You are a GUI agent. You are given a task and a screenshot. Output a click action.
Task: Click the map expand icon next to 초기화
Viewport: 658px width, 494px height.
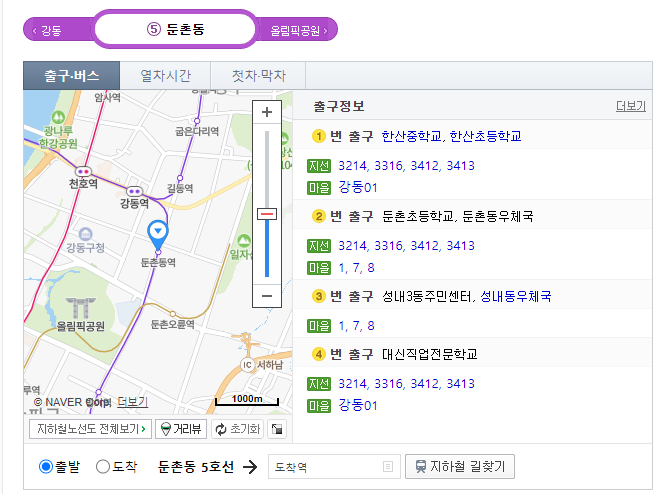[277, 429]
